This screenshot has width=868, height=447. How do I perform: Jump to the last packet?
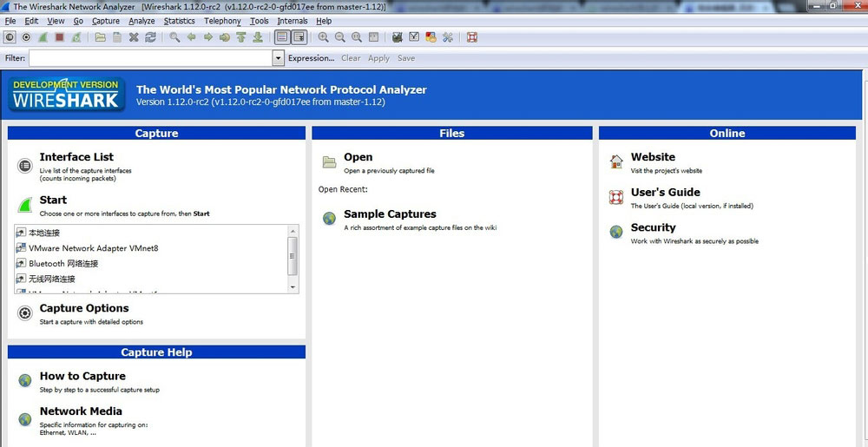pyautogui.click(x=258, y=37)
